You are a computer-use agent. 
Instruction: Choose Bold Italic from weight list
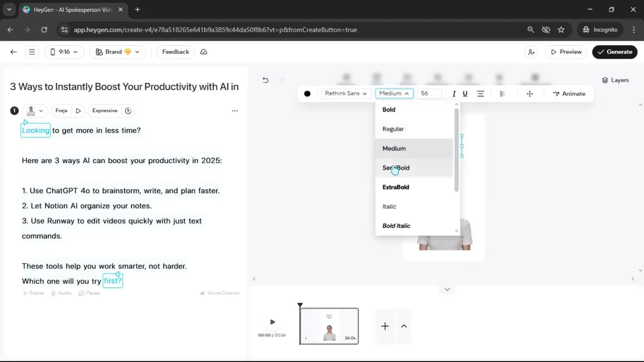tap(396, 226)
